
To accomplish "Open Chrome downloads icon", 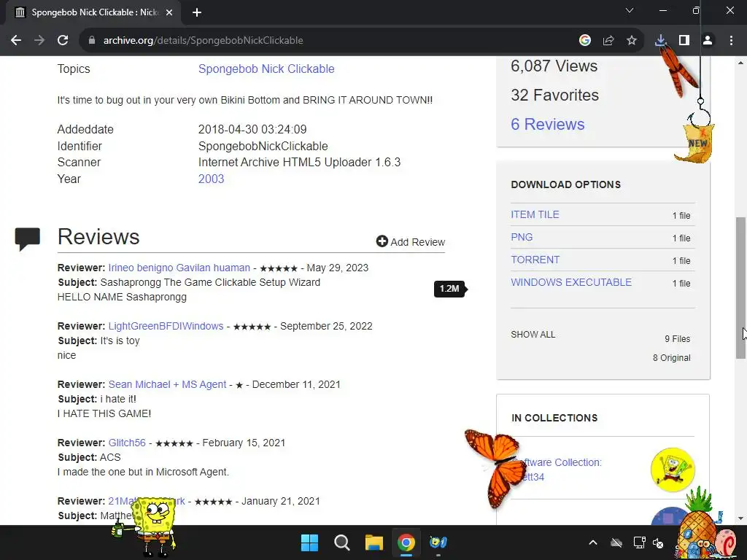I will [x=660, y=41].
